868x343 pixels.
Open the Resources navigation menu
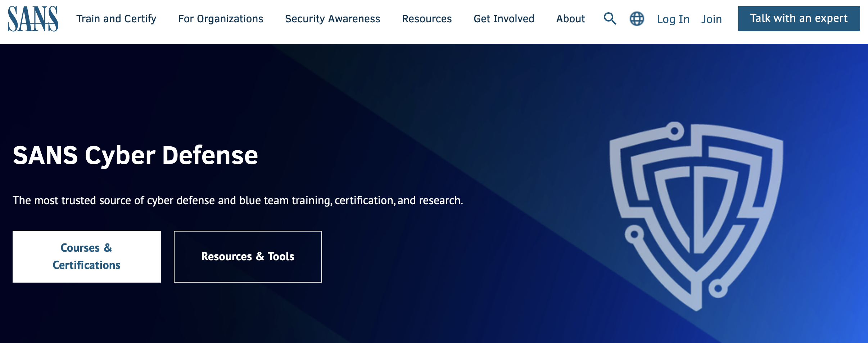pos(427,19)
